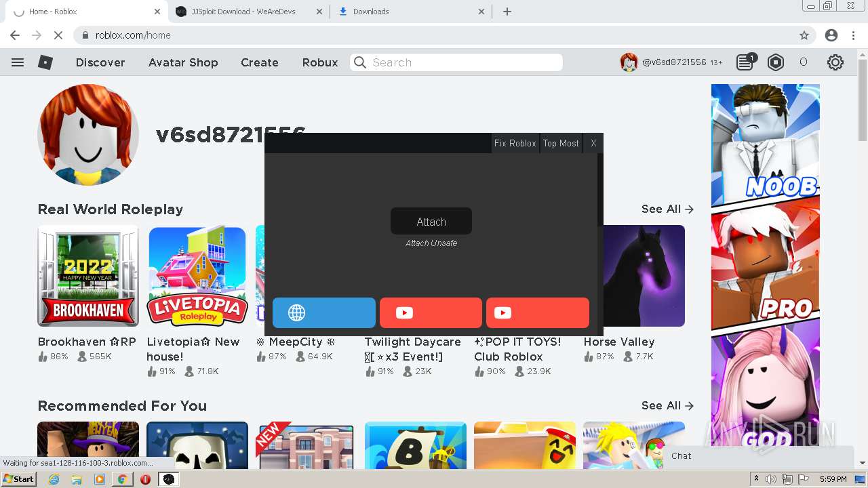This screenshot has width=868, height=488.
Task: Click the system clock 5:59 PM
Action: pos(833,479)
